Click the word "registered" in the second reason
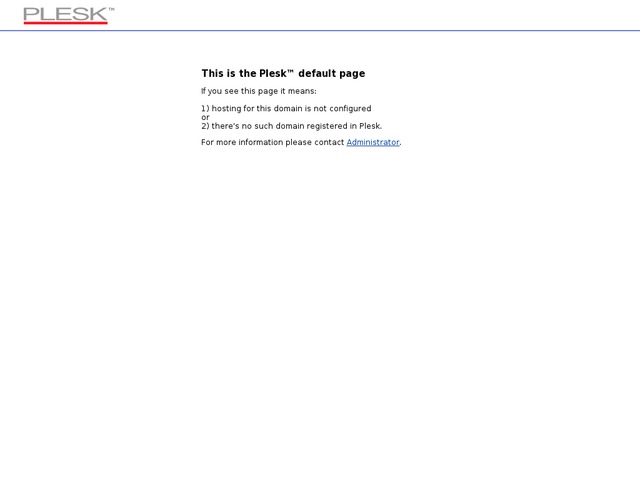 point(328,126)
